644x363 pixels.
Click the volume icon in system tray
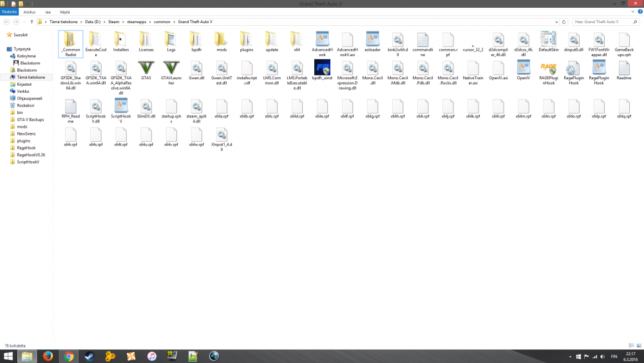[x=603, y=357]
